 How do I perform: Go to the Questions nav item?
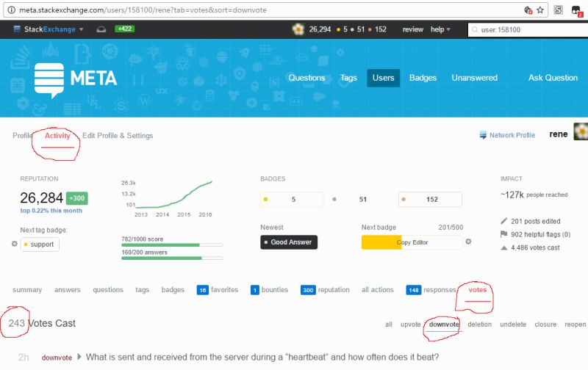tap(306, 78)
